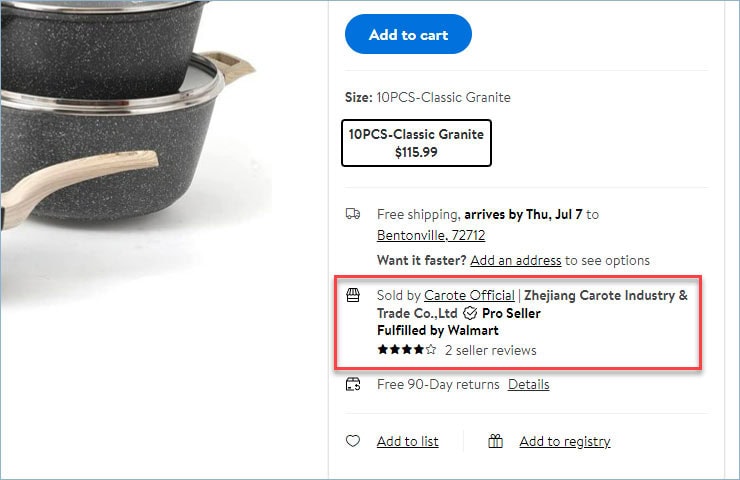Click the Pro Seller checkmark badge icon
Viewport: 740px width, 480px height.
point(470,313)
